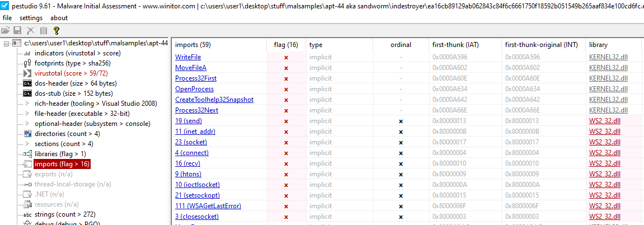This screenshot has width=644, height=225.
Task: Click the red flag x in WriteFile row
Action: point(286,58)
